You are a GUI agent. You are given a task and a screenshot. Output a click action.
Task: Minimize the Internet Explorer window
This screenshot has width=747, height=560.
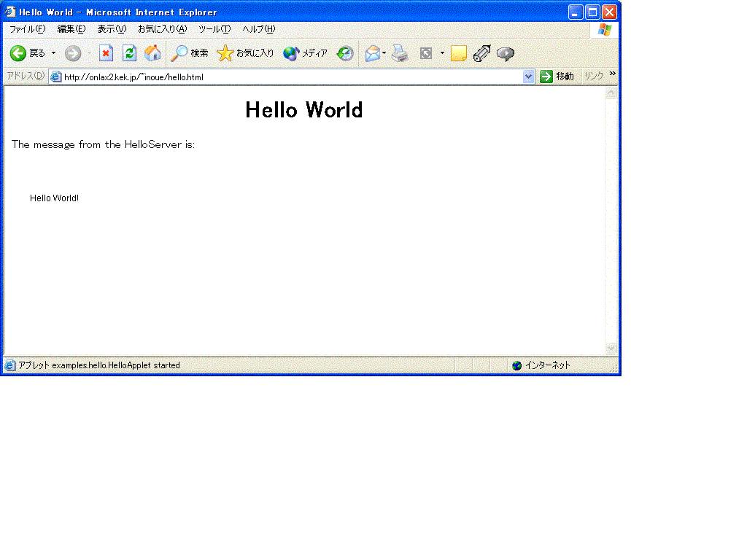pyautogui.click(x=576, y=12)
